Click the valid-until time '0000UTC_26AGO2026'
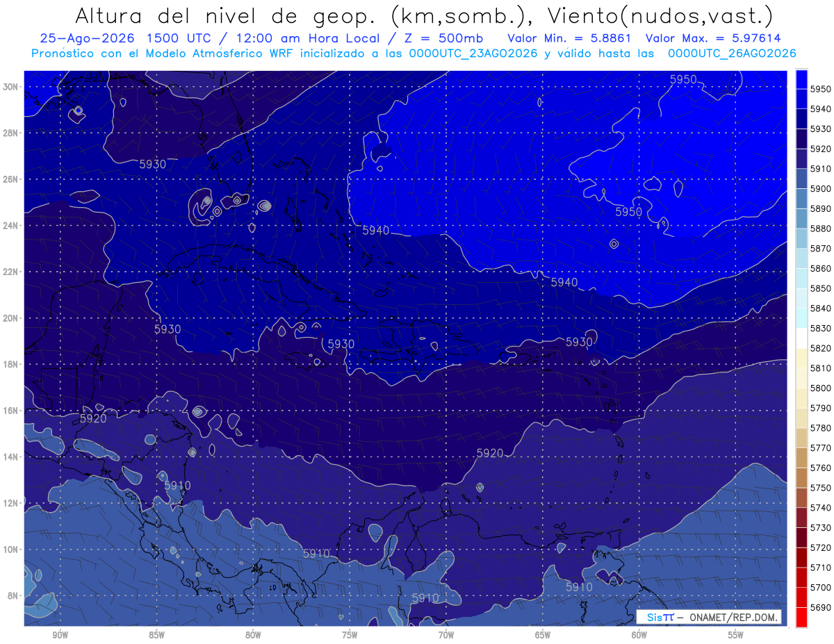The width and height of the screenshot is (834, 644). [x=731, y=53]
